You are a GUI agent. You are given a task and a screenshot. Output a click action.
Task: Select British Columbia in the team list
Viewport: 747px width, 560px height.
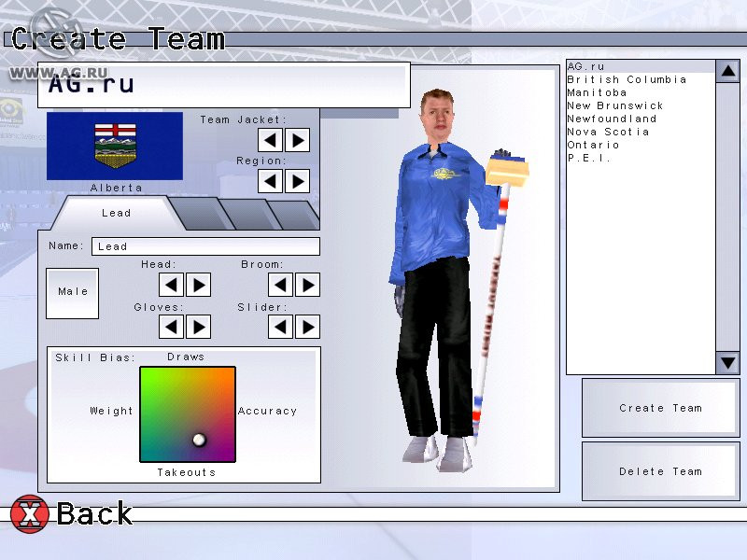[x=641, y=79]
